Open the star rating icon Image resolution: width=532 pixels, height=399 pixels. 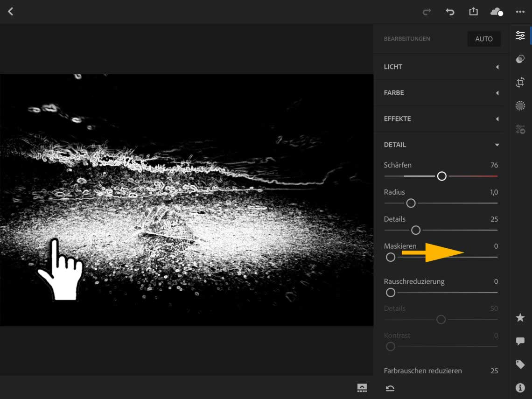[520, 318]
